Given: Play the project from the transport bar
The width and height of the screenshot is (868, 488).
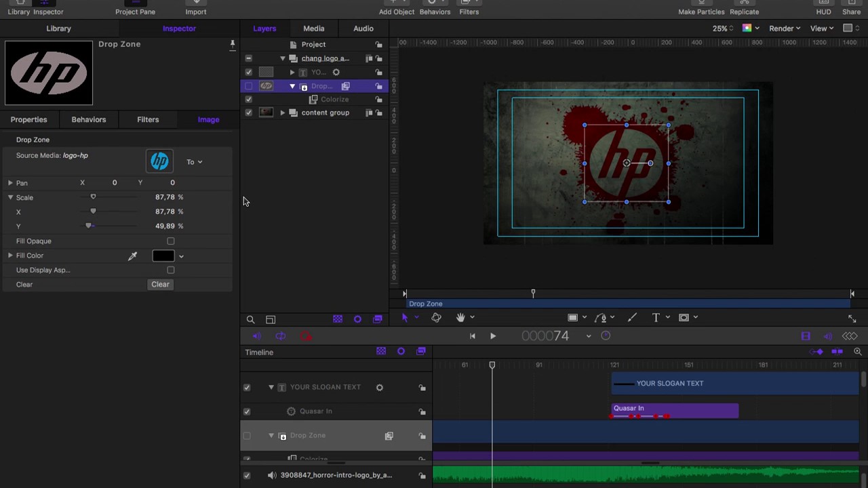Looking at the screenshot, I should [x=493, y=336].
